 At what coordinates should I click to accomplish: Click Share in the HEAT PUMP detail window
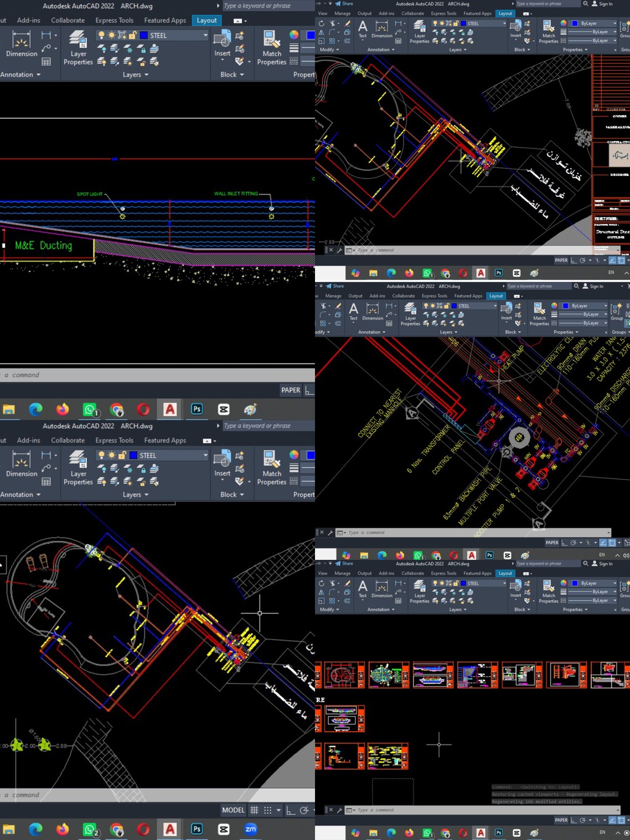click(x=335, y=286)
